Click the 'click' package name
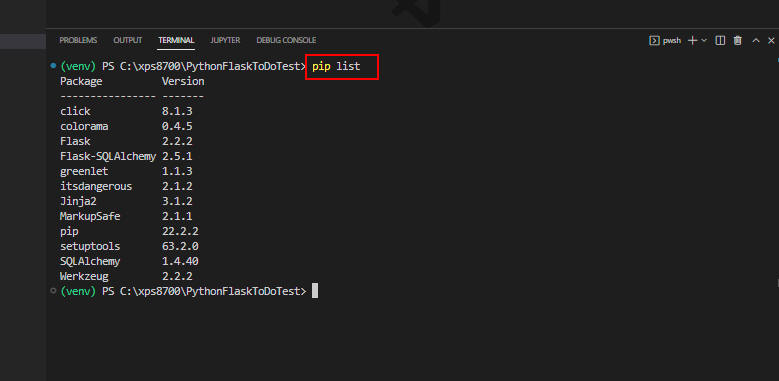 [75, 112]
